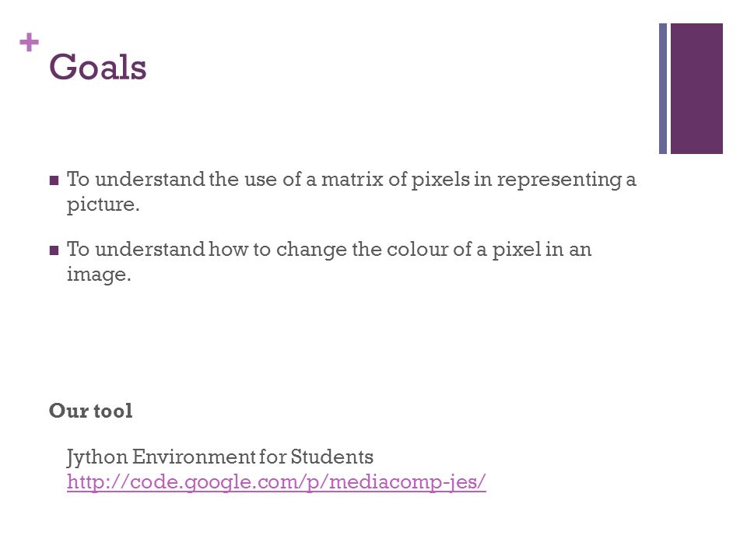Image resolution: width=747 pixels, height=560 pixels.
Task: Click the thin blue-gray vertical bar
Action: (x=663, y=89)
